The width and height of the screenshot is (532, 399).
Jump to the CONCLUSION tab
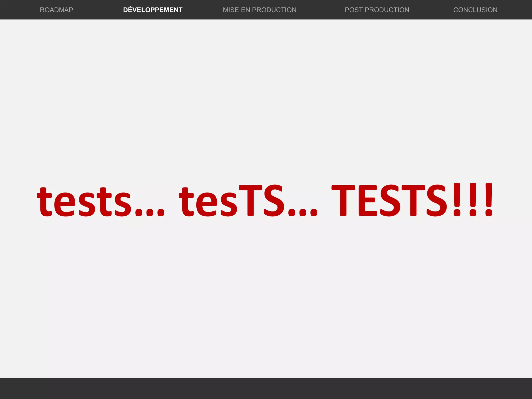[x=475, y=10]
